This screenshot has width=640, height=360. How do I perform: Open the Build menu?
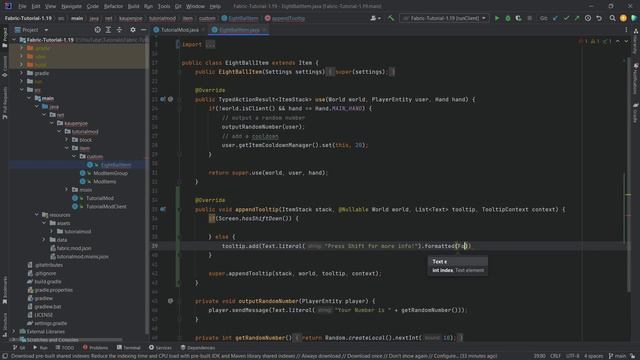133,6
